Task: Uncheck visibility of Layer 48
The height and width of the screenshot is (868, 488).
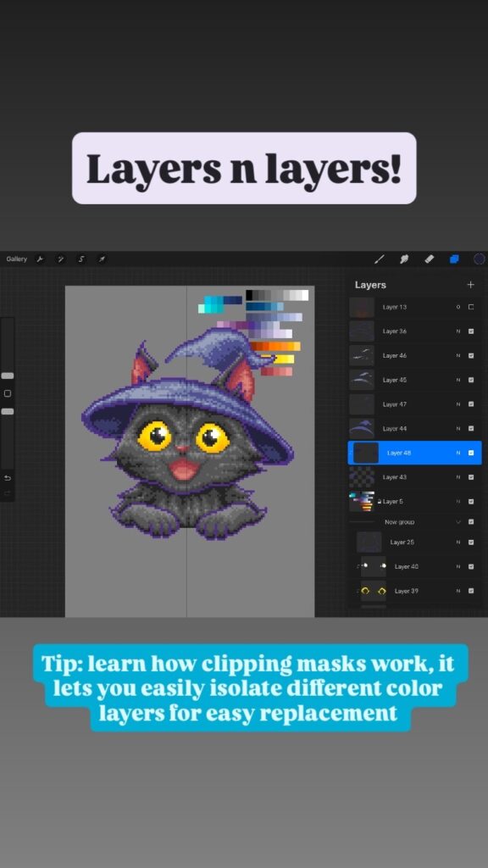Action: [471, 453]
